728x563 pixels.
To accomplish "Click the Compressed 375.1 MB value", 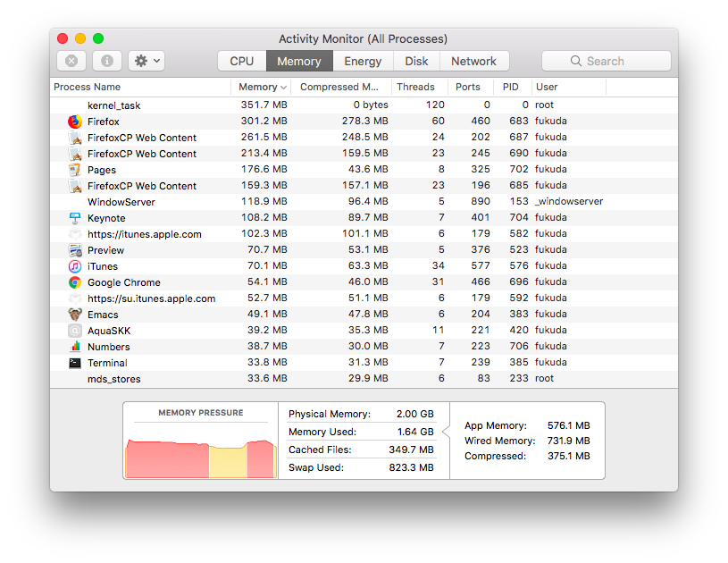I will pos(568,456).
